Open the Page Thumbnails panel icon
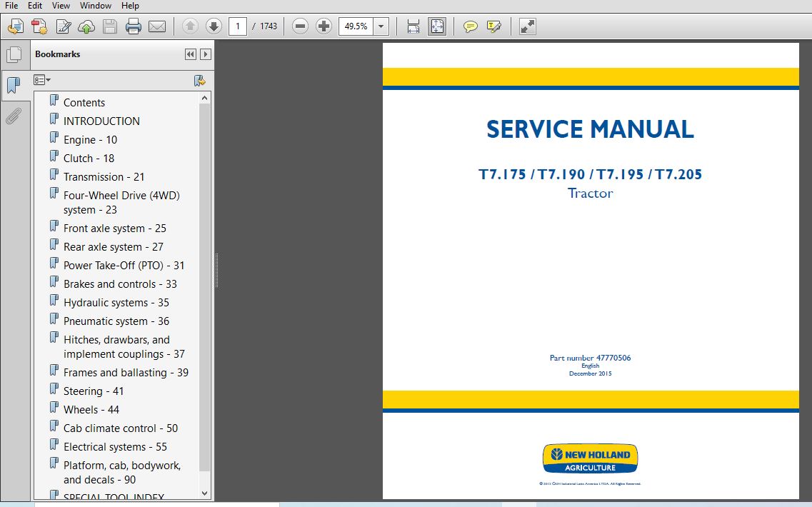 pos(14,54)
